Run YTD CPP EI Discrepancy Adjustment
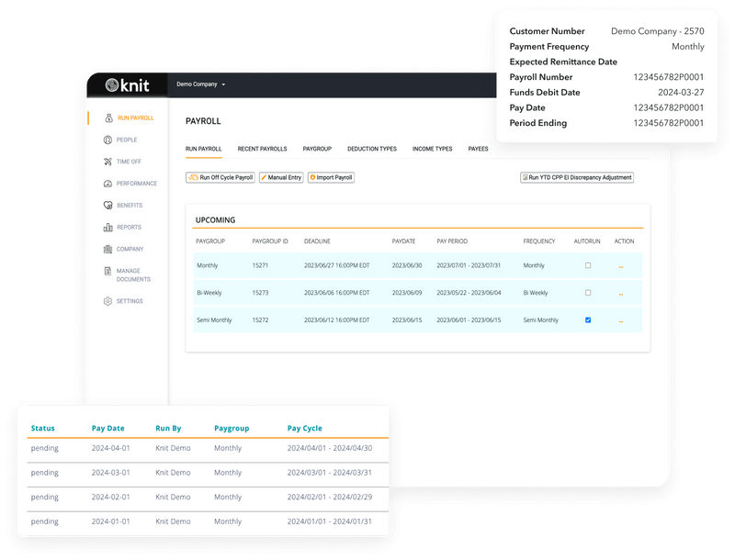 pos(577,177)
